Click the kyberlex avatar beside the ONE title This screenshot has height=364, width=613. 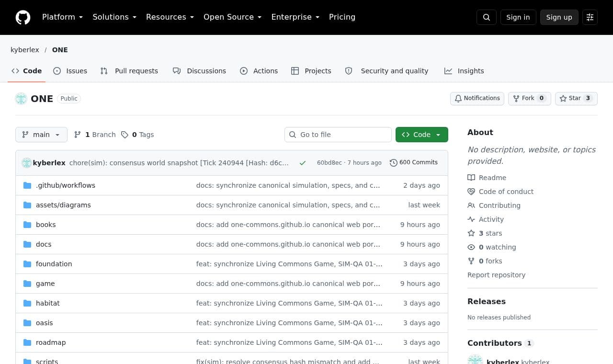(x=21, y=99)
